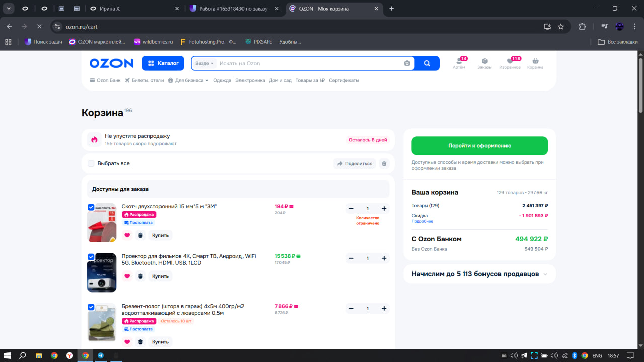644x362 pixels.
Task: Open Telegram from the Windows taskbar
Action: (101, 355)
